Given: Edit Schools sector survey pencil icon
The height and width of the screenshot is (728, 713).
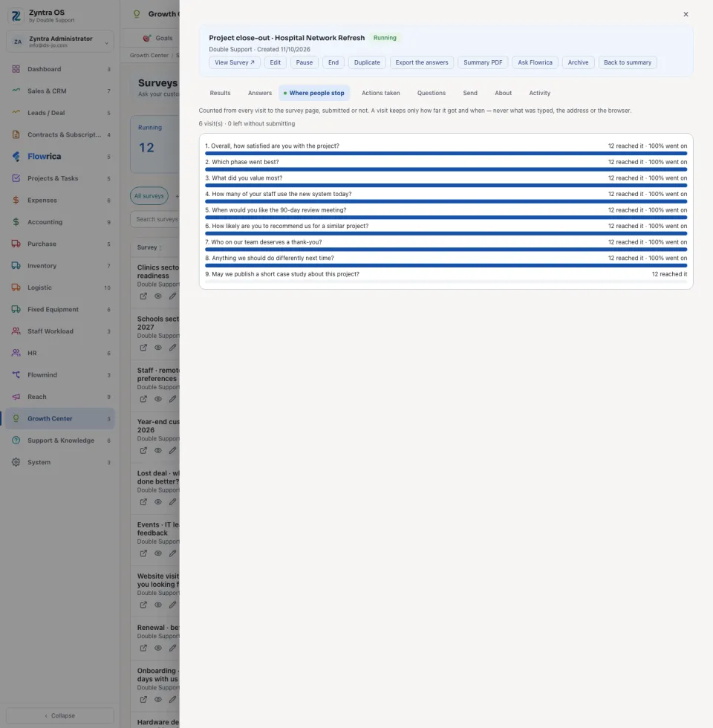Looking at the screenshot, I should click(172, 348).
